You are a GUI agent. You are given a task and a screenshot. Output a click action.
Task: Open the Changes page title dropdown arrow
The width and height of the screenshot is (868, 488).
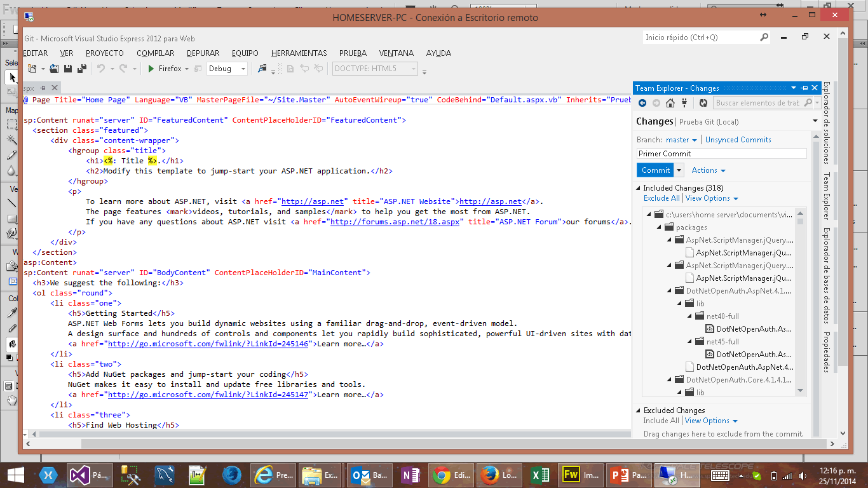(x=815, y=121)
